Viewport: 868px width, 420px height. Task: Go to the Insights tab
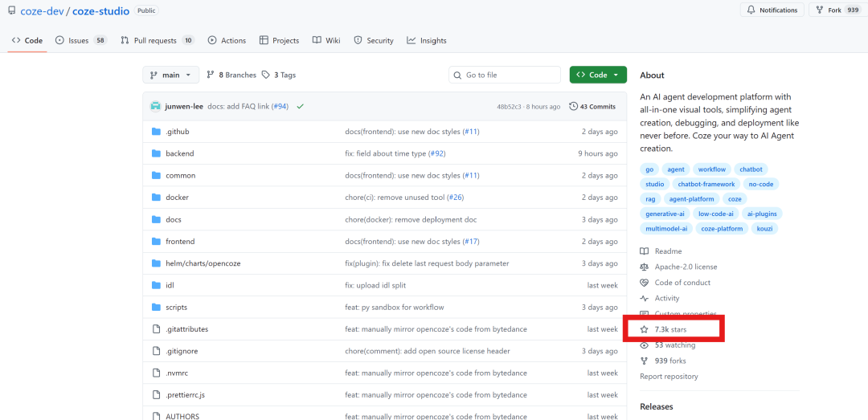[427, 40]
